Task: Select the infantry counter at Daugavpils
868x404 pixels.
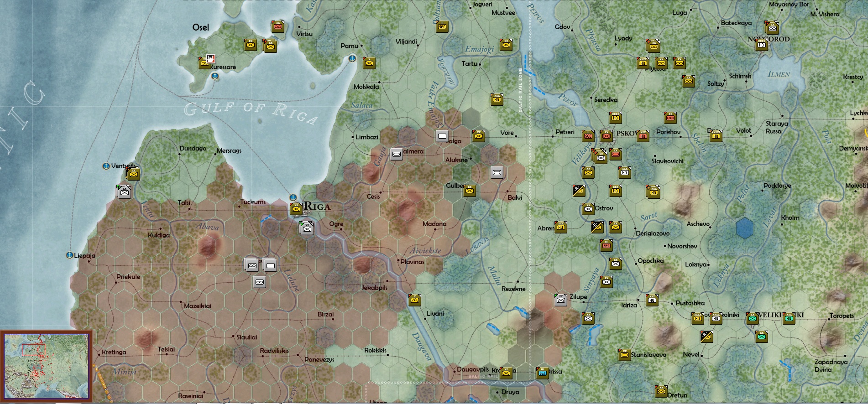Action: pos(506,373)
